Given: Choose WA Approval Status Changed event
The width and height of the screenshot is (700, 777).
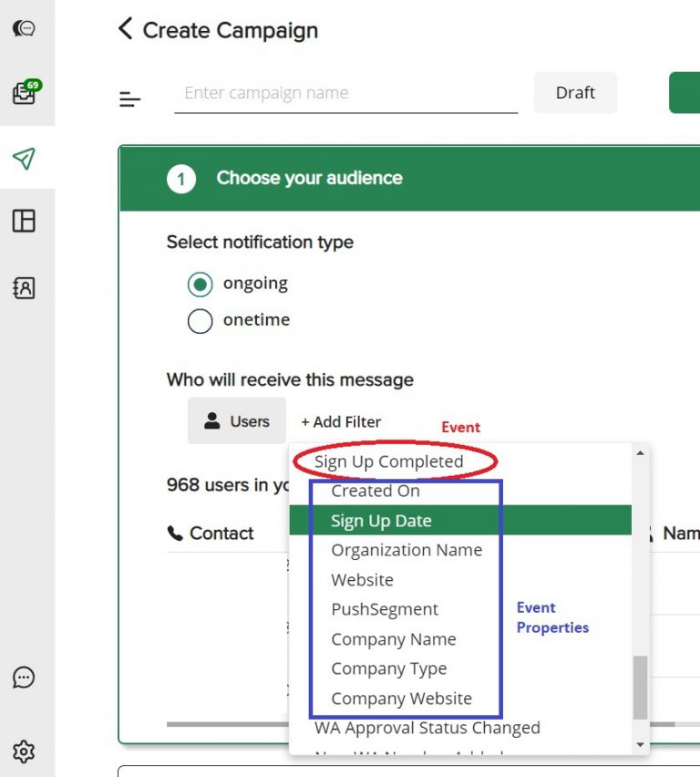Looking at the screenshot, I should tap(427, 728).
